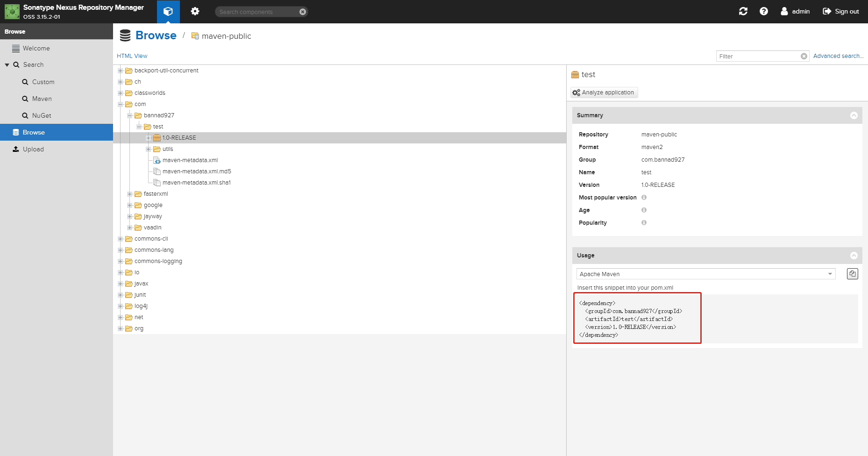Open the Help question mark icon
The height and width of the screenshot is (456, 868).
pos(764,11)
